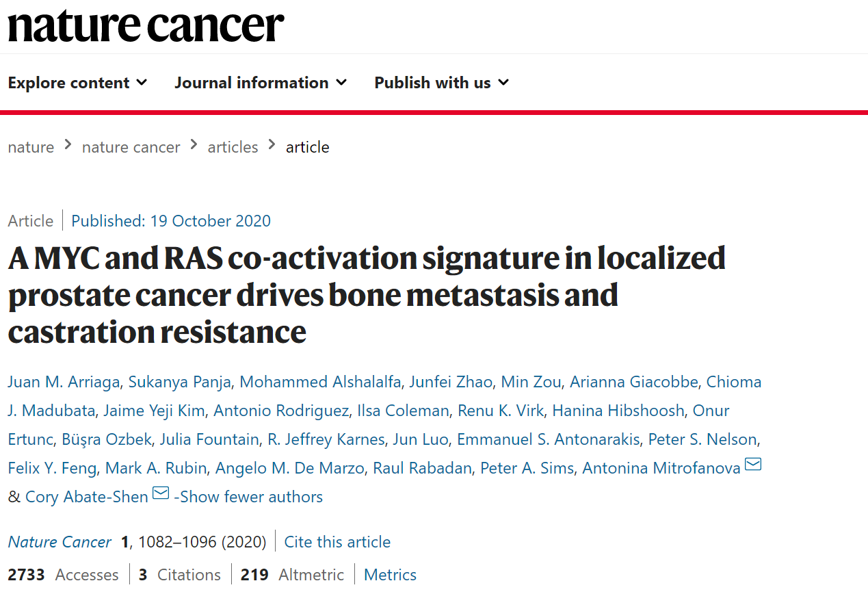Open the Journal information dropdown

pyautogui.click(x=261, y=83)
